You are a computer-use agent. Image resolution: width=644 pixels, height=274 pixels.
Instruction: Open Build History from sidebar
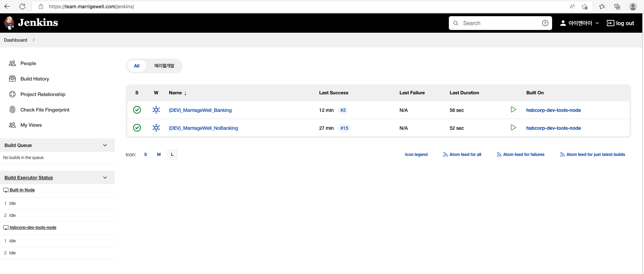click(34, 79)
